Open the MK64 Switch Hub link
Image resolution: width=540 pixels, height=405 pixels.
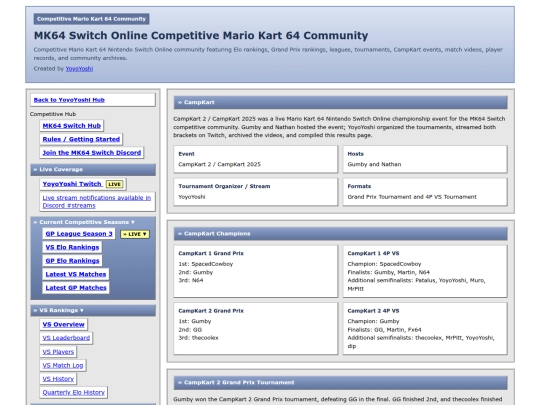point(72,126)
